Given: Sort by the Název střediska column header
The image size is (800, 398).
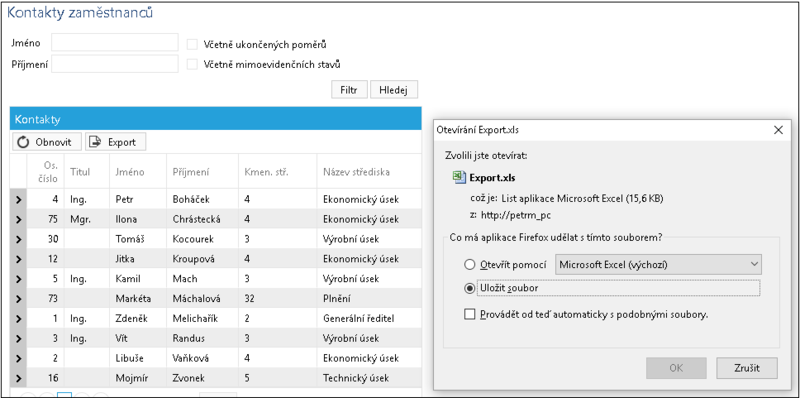Looking at the screenshot, I should point(369,172).
